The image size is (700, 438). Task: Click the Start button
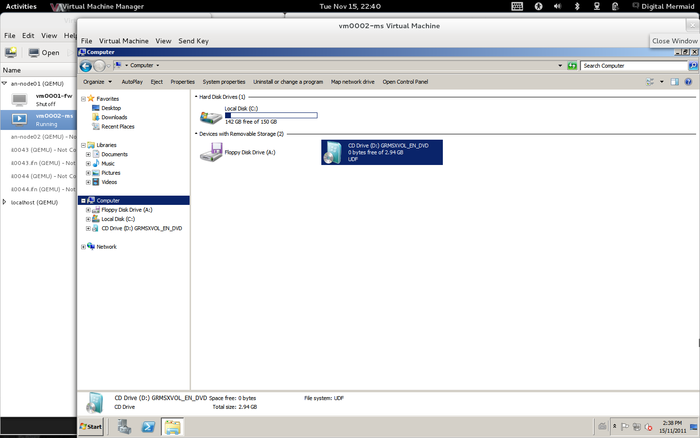(x=91, y=427)
